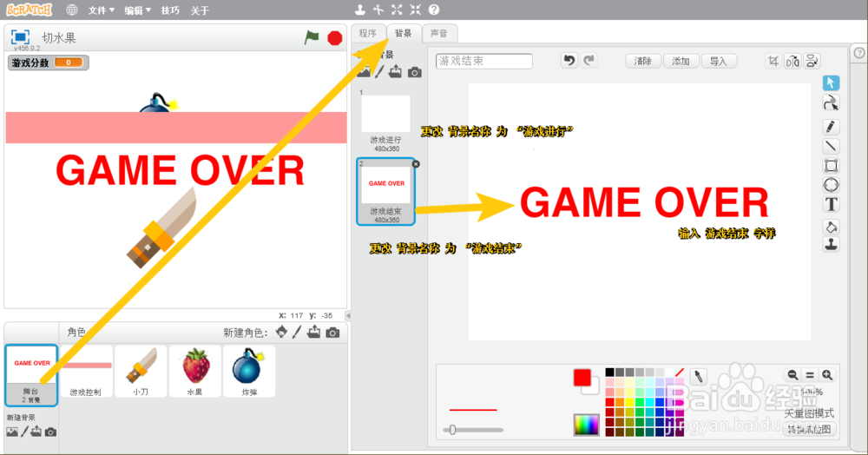
Task: Select the 小刀 knife sprite
Action: tap(141, 372)
